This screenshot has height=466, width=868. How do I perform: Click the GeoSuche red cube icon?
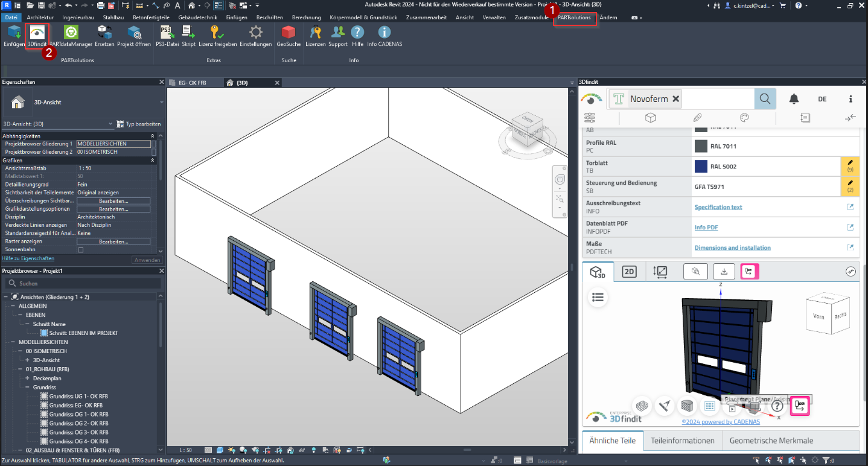(289, 33)
